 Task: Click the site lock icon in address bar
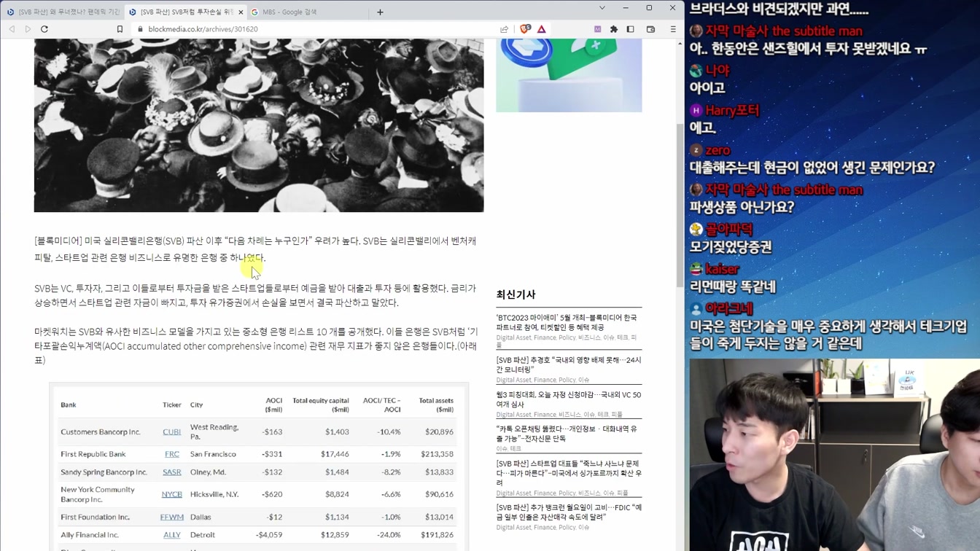(x=141, y=29)
